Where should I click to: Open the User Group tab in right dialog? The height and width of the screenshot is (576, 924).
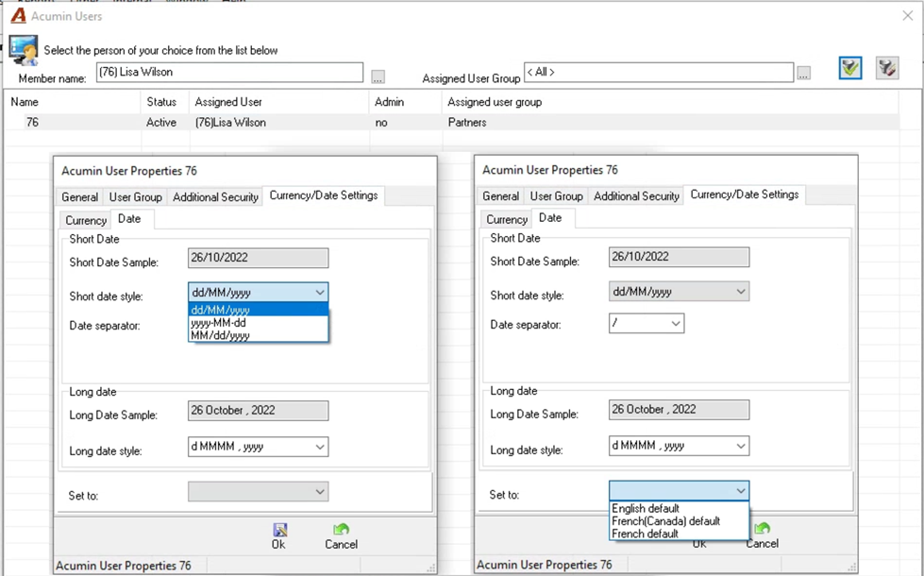556,195
